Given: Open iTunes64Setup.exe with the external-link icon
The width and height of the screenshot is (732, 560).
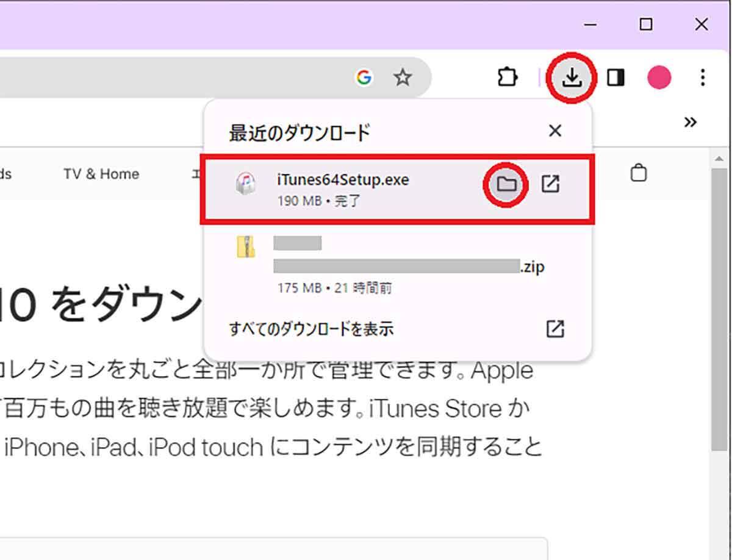Looking at the screenshot, I should coord(550,184).
